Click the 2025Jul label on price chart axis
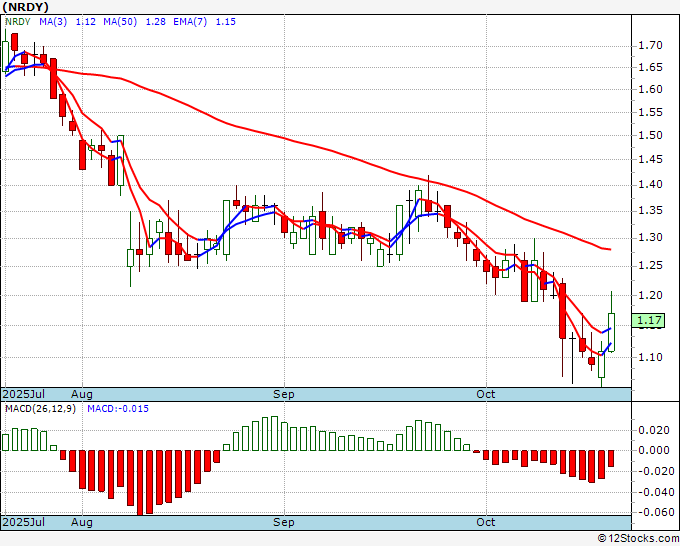 pos(23,394)
